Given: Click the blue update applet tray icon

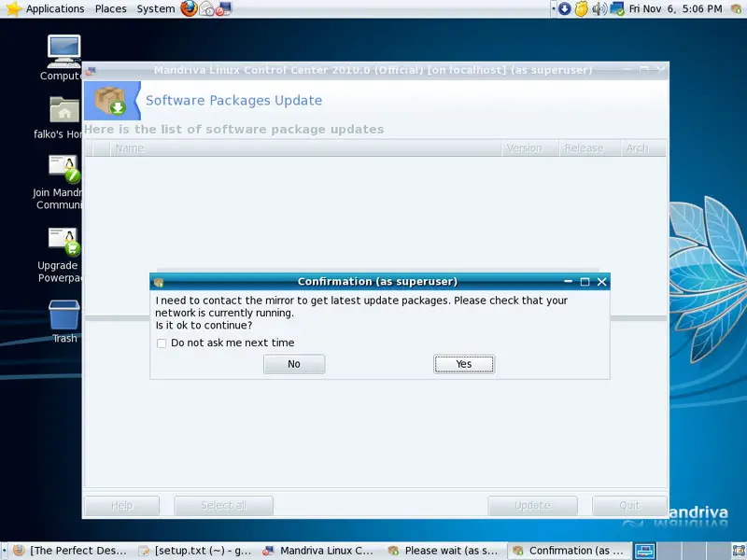Looking at the screenshot, I should coord(564,8).
